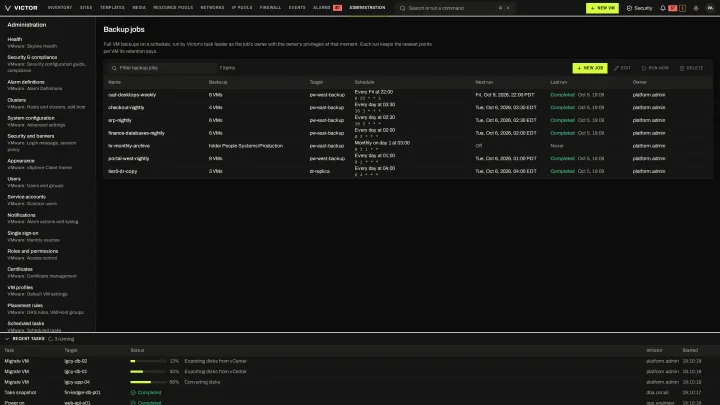This screenshot has height=405, width=720.
Task: Toggle the theme icon beside the avatar
Action: 696,8
